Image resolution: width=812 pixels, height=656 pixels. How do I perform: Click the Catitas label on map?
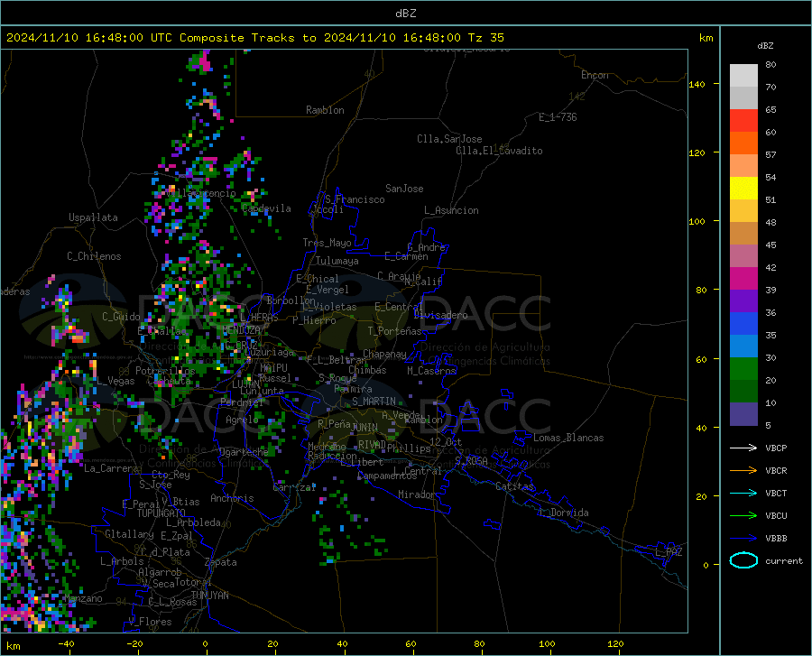[x=514, y=486]
